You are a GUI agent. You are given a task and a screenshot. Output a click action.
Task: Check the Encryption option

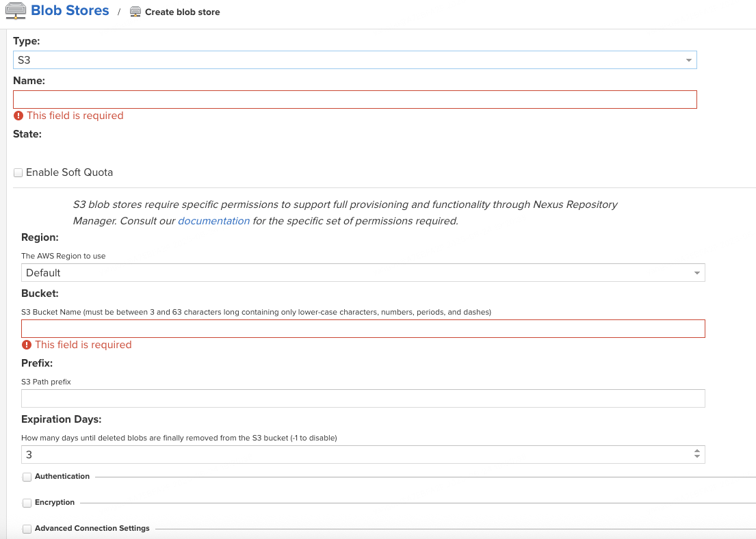pyautogui.click(x=26, y=502)
